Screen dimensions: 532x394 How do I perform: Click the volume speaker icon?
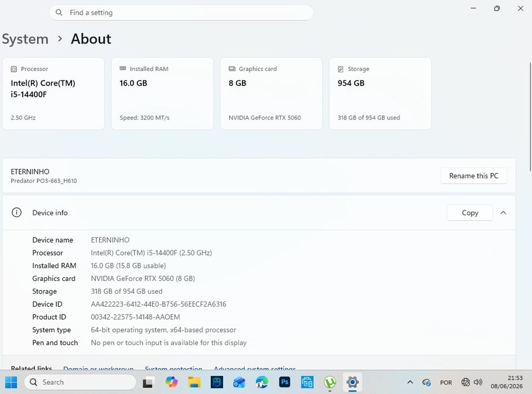click(x=478, y=382)
